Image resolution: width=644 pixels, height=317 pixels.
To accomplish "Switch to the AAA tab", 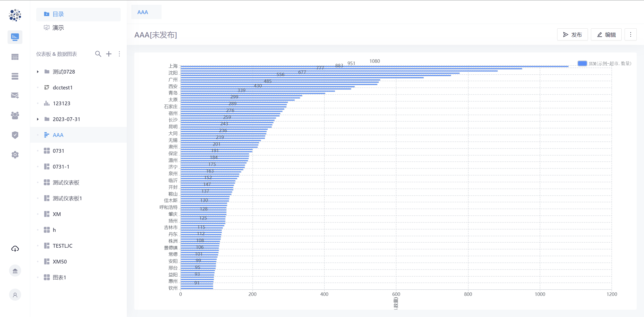I will coord(146,12).
